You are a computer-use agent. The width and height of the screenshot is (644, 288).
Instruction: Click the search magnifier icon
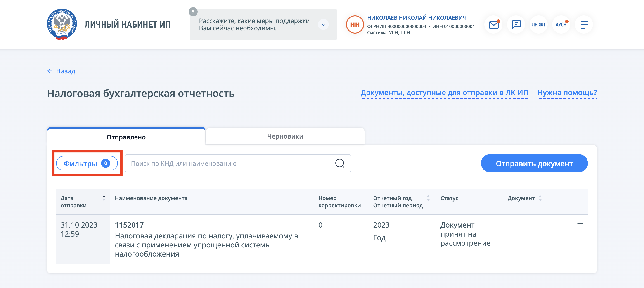pyautogui.click(x=340, y=163)
